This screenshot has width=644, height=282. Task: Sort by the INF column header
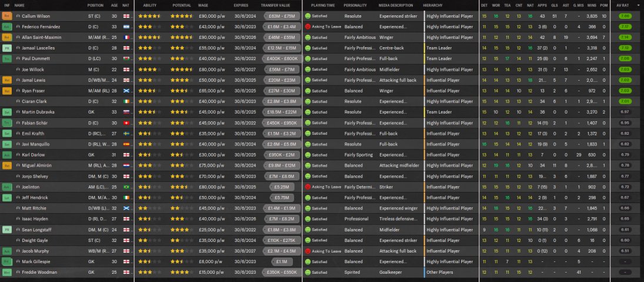click(7, 5)
